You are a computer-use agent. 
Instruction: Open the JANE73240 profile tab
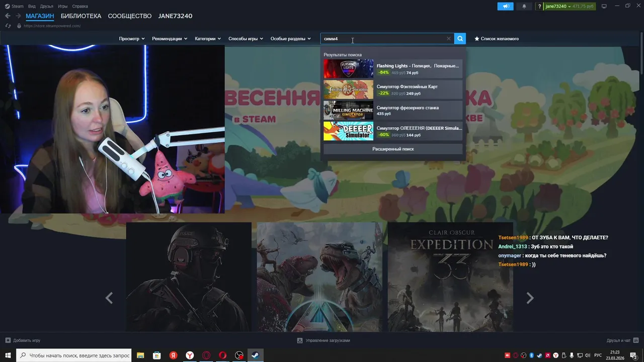tap(175, 16)
